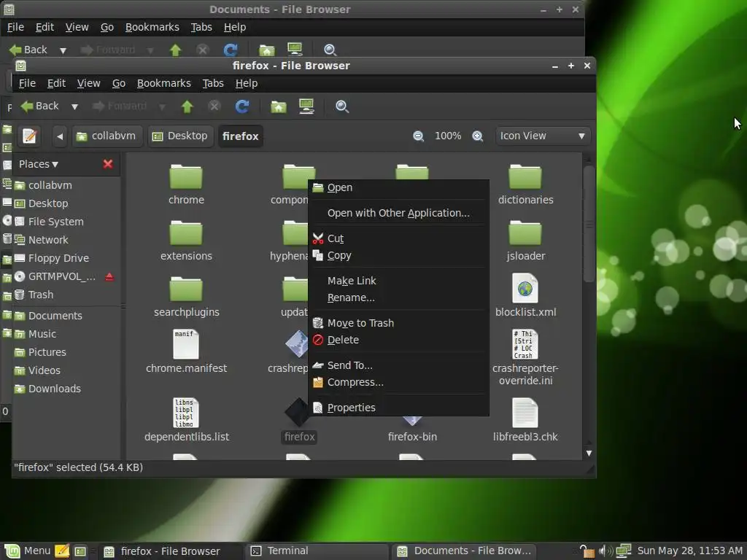Switch to Terminal in taskbar
747x560 pixels.
pos(317,551)
